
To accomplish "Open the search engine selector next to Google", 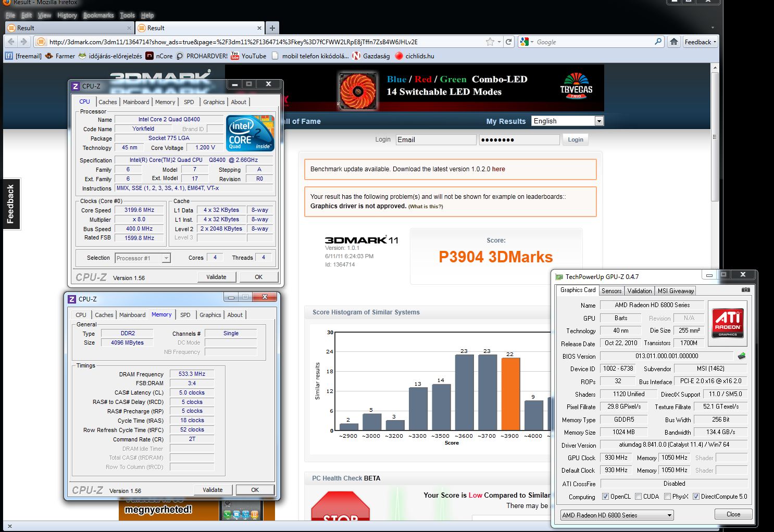I will 527,42.
